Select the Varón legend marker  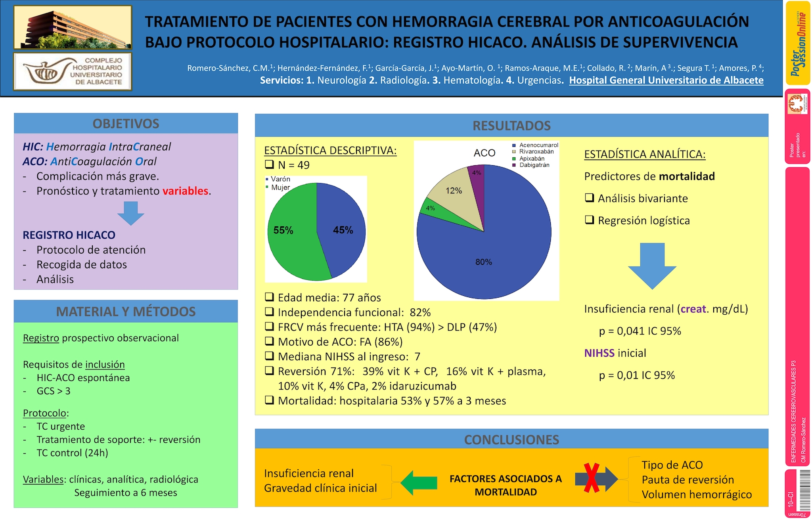[267, 179]
